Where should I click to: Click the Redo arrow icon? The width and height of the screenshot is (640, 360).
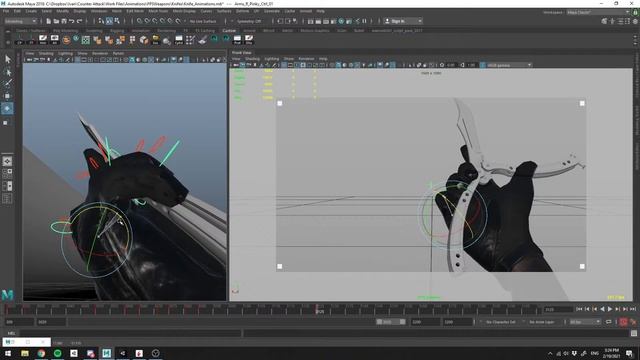tap(80, 21)
